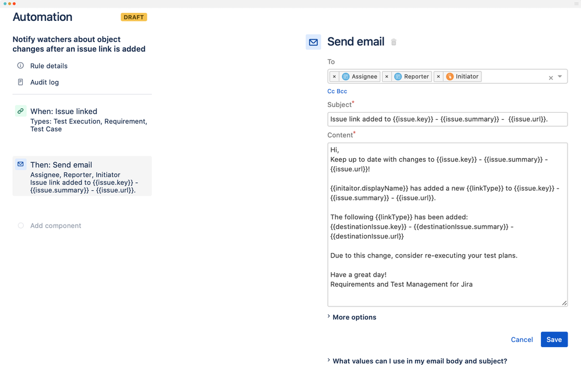Remove the Initiator recipient chip
The height and width of the screenshot is (392, 581).
(438, 77)
